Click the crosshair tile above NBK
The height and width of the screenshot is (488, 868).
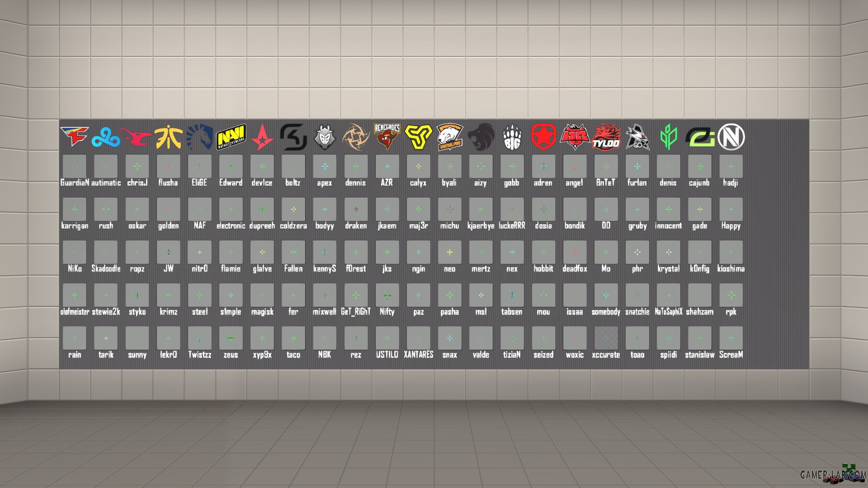[325, 338]
